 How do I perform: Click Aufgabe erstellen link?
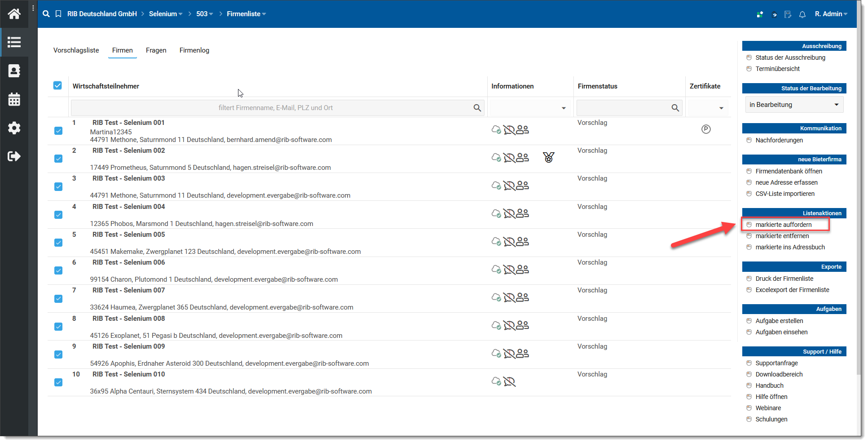780,321
